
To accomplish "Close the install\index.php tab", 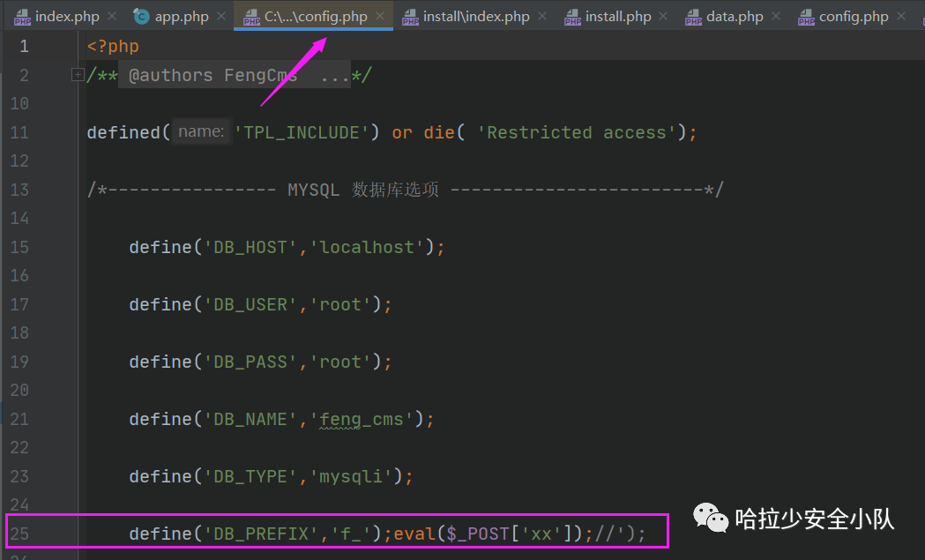I will [x=542, y=17].
